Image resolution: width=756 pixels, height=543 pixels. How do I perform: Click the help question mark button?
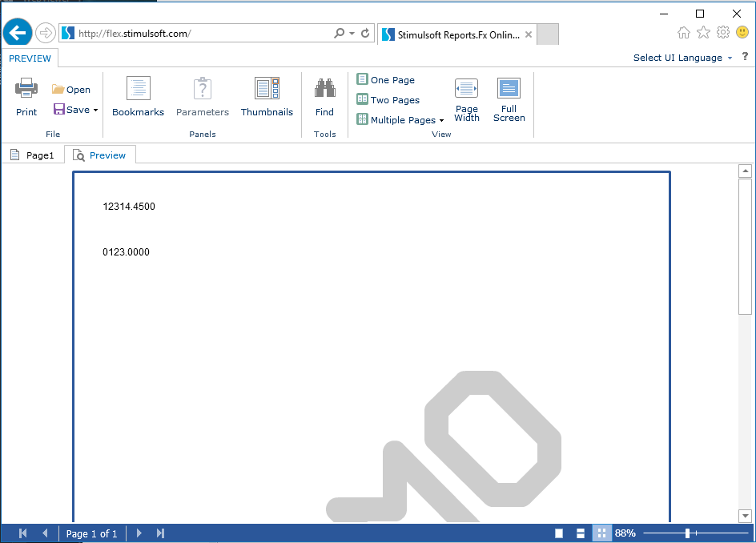point(745,58)
